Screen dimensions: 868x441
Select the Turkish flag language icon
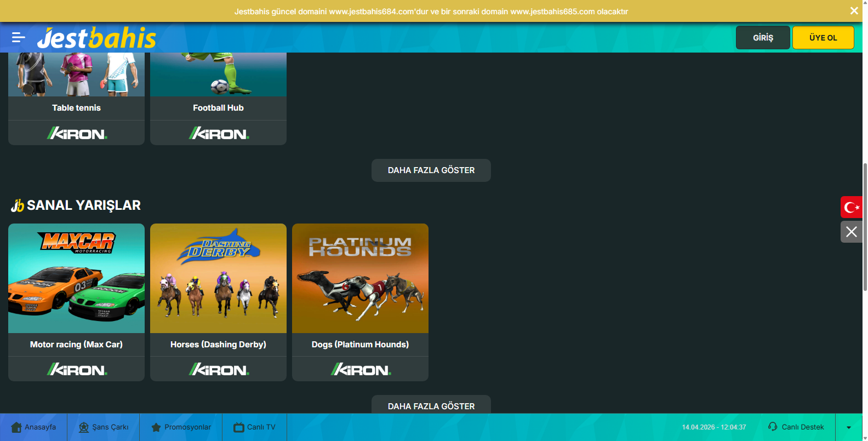(x=852, y=207)
